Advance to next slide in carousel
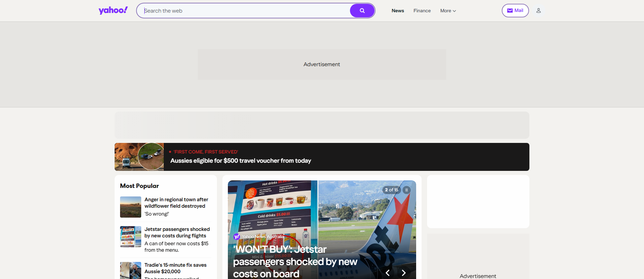Screen dimensions: 644x279 (404, 273)
